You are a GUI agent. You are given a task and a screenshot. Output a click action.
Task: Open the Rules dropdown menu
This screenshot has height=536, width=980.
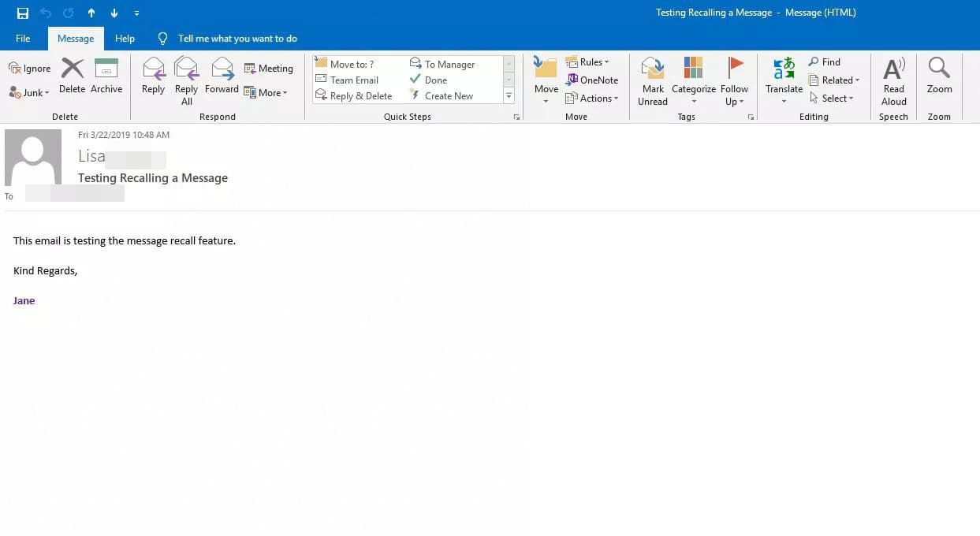click(x=587, y=62)
